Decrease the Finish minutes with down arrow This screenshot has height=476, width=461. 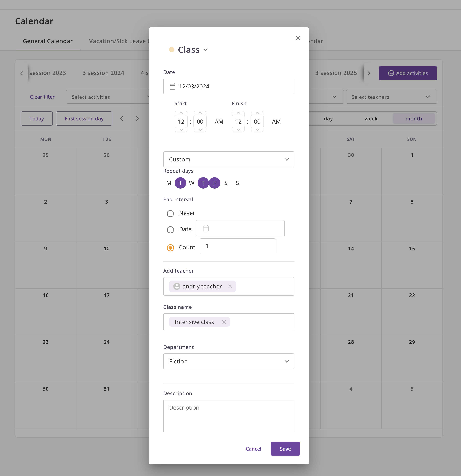coord(257,130)
